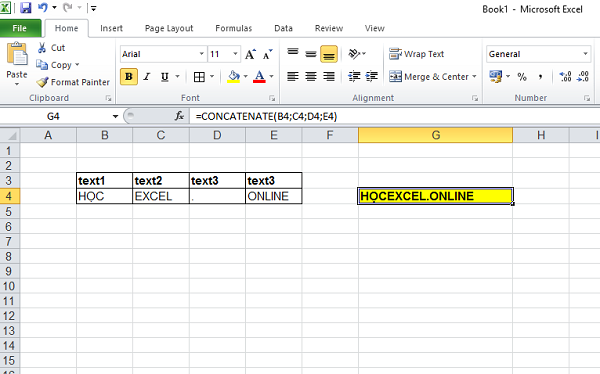Apply Comma Style

[x=540, y=77]
